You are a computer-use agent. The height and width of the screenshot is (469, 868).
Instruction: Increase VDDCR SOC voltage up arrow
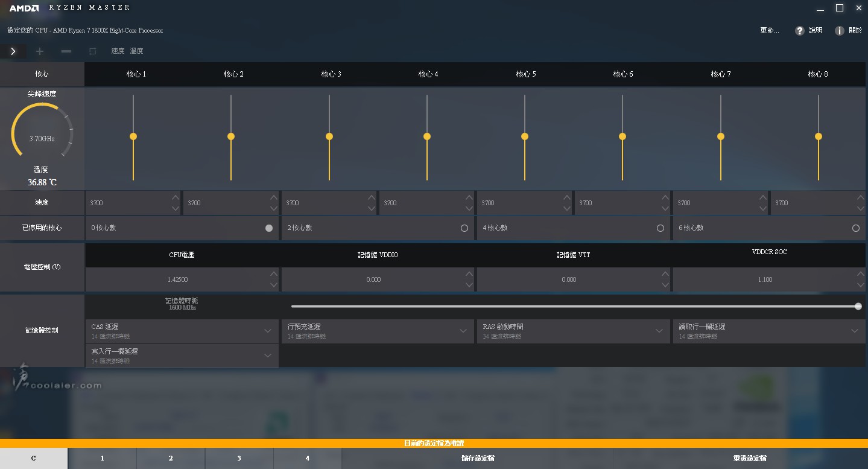[861, 274]
